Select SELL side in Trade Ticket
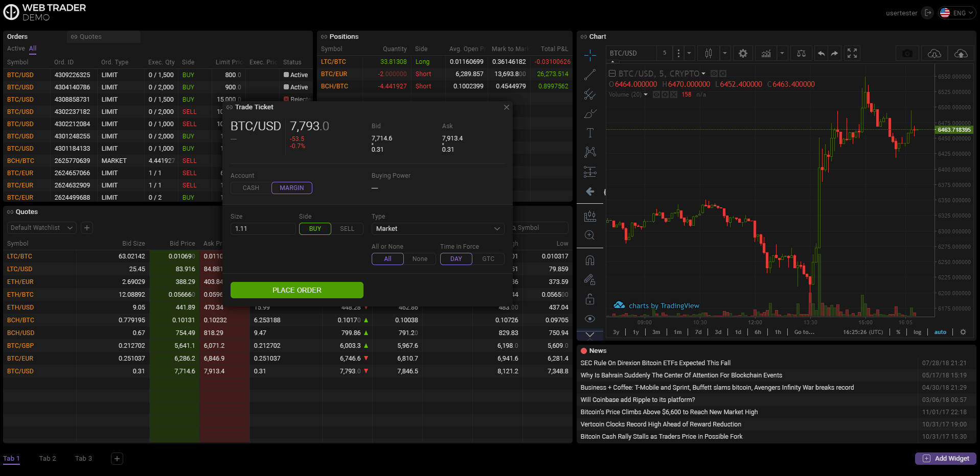Screen dimensions: 980x476 (x=347, y=229)
